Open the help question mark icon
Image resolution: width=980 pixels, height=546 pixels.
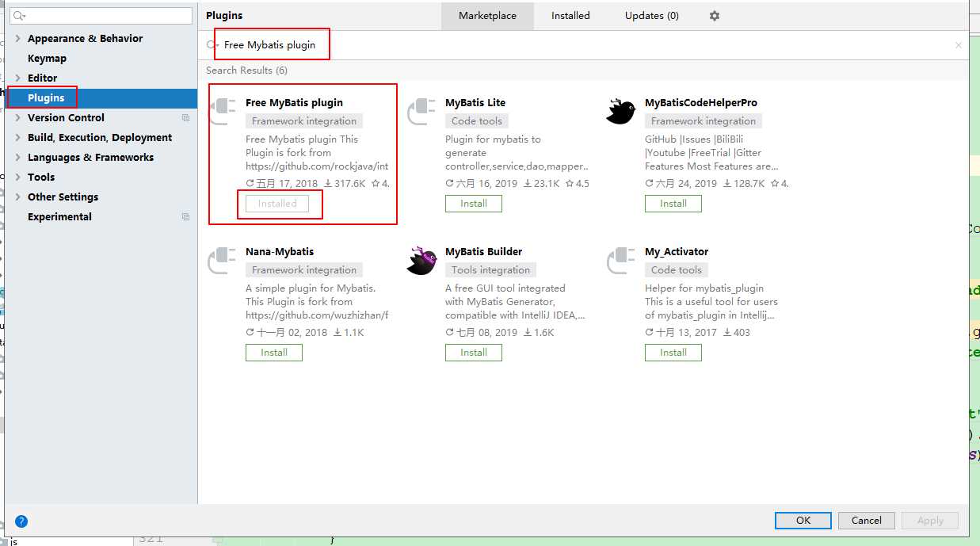21,521
